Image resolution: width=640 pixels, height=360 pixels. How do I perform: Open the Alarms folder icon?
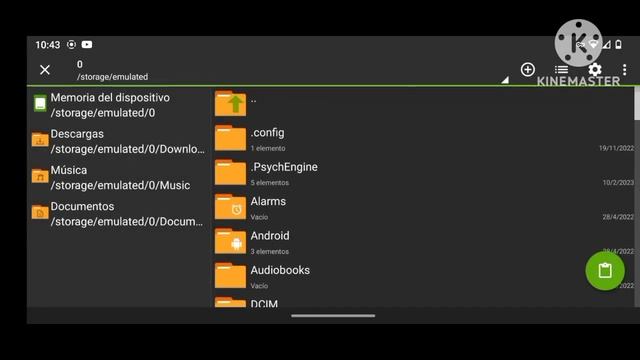(x=230, y=207)
